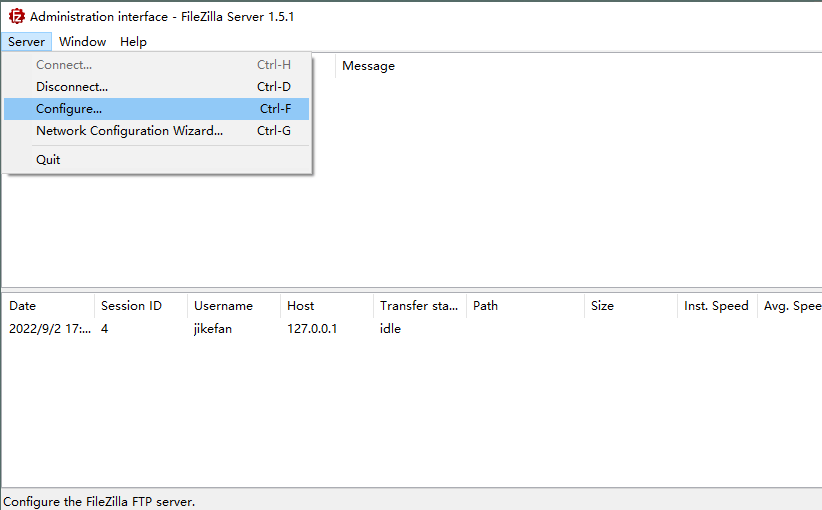Viewport: 822px width, 510px height.
Task: Click the 127.0.0.1 host cell
Action: pyautogui.click(x=312, y=329)
